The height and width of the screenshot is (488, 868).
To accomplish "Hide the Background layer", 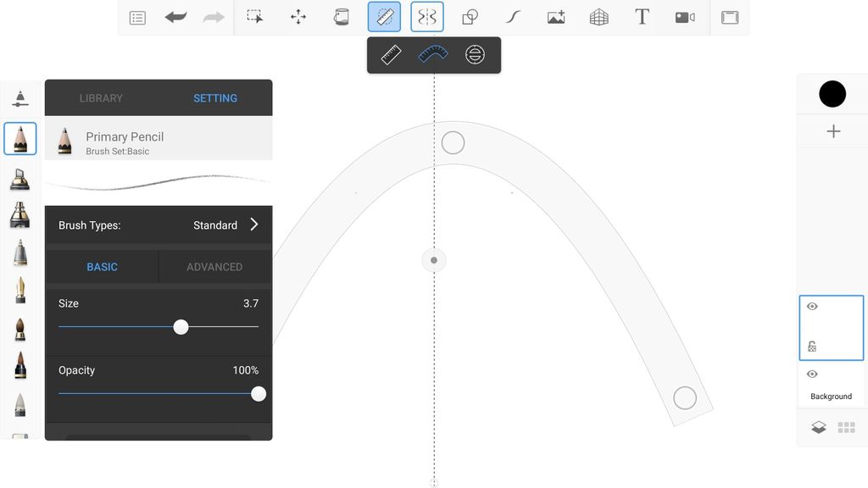I will [x=811, y=374].
